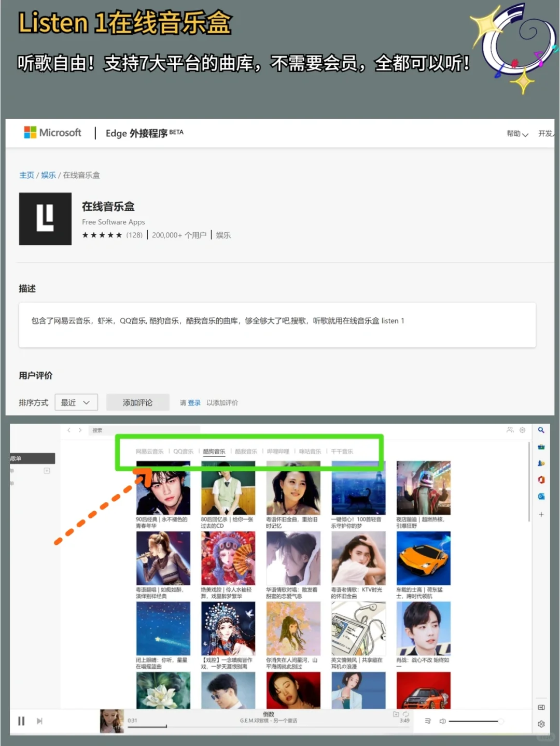Open Edge sidebar shopping briefcase icon

click(x=541, y=447)
